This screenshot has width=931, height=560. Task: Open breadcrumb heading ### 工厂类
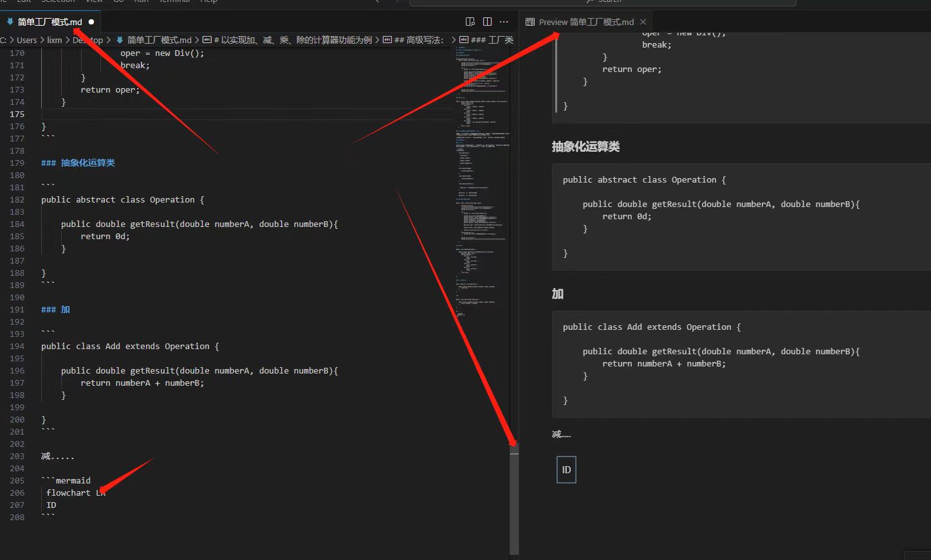(x=492, y=40)
